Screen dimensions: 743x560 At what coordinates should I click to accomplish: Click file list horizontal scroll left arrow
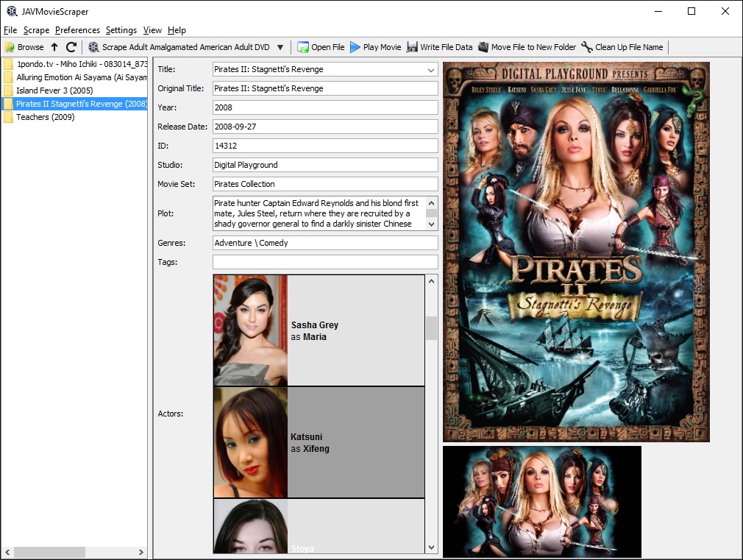tap(7, 552)
